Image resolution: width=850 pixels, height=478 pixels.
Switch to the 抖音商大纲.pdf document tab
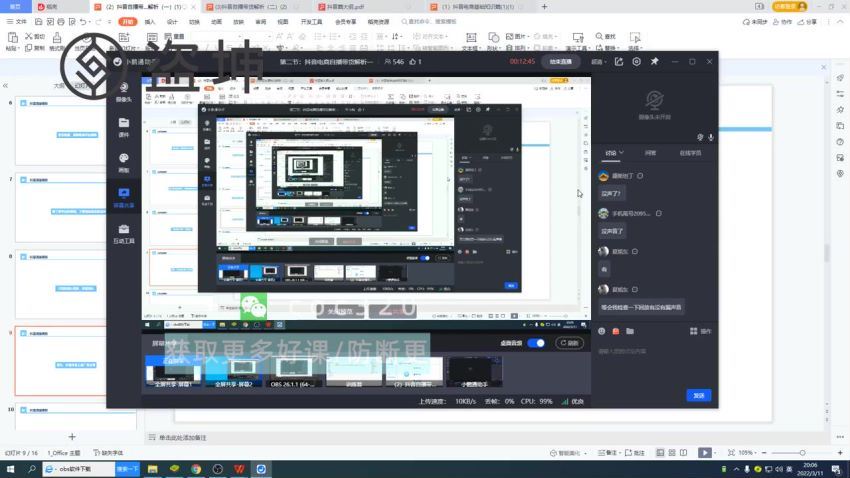[345, 7]
